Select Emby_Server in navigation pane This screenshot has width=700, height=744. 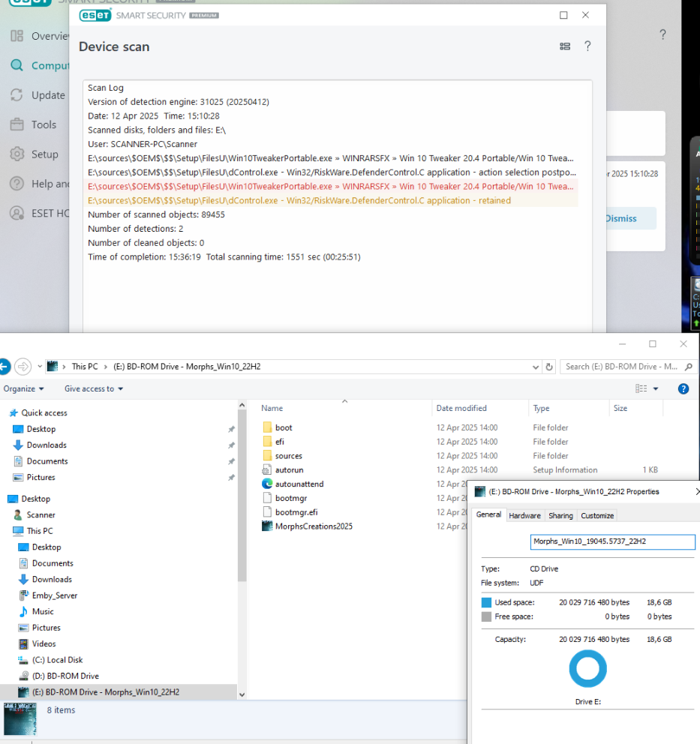(x=54, y=595)
